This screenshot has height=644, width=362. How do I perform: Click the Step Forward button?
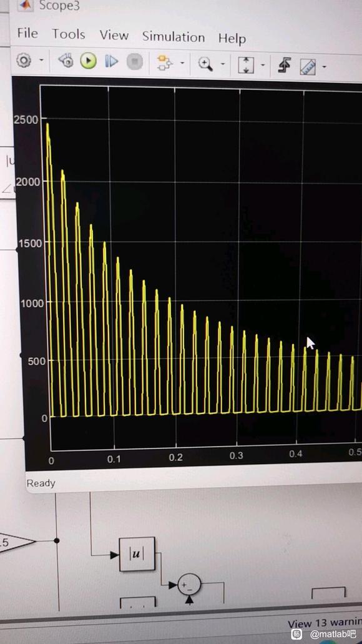point(111,62)
